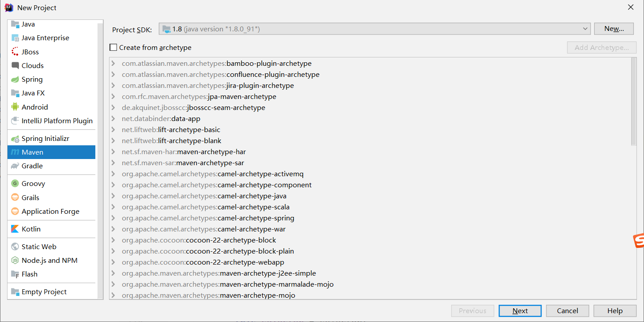Click the Static Web globe icon
644x322 pixels.
point(15,247)
